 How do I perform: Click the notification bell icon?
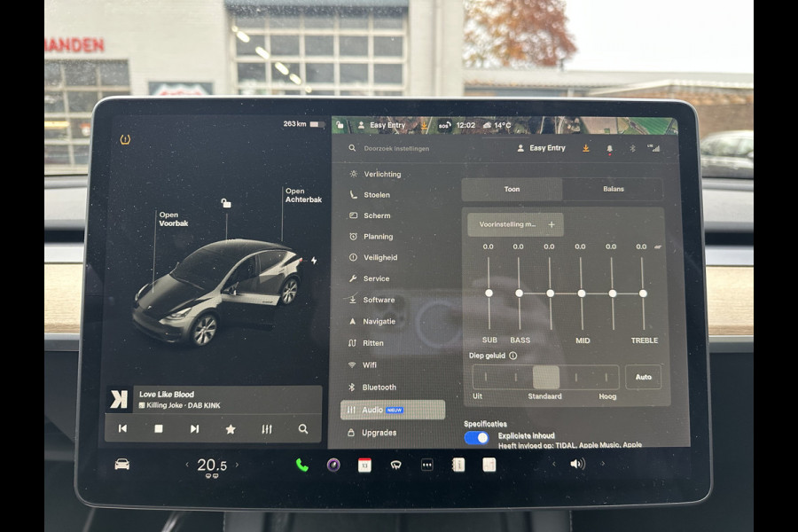coord(608,148)
